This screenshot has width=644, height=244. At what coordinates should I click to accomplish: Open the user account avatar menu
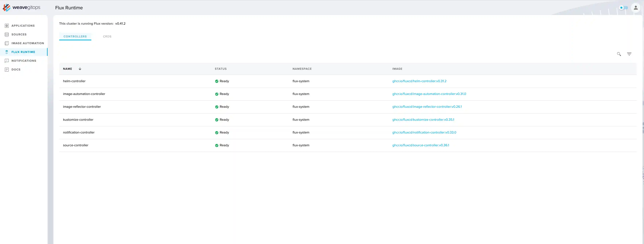(x=635, y=8)
